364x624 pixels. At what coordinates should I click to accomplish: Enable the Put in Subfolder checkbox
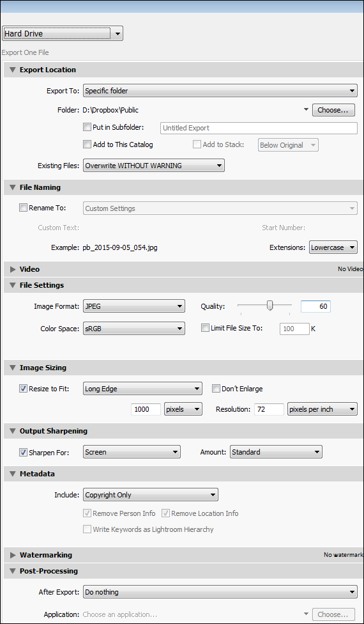tap(87, 127)
